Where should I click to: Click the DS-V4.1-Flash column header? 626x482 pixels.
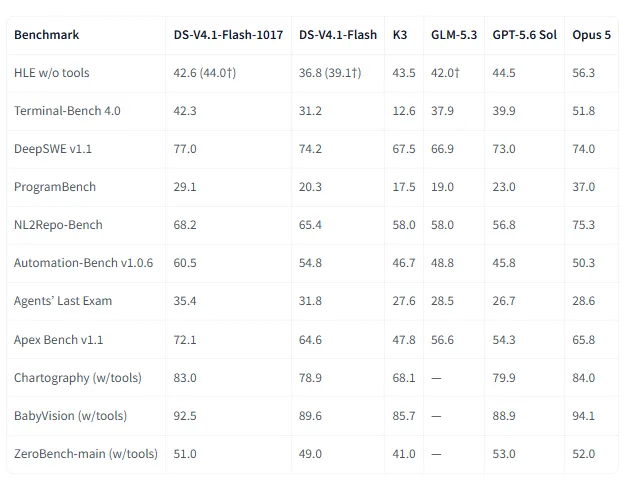tap(338, 35)
